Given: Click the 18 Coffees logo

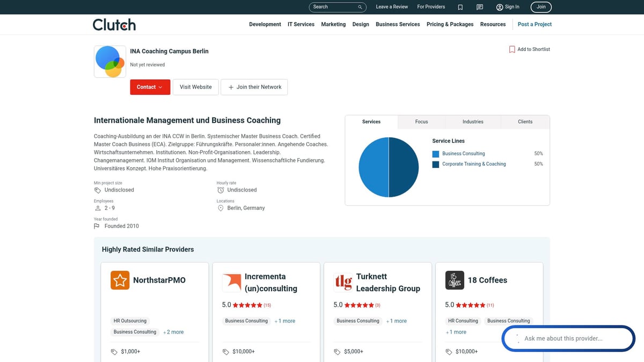Looking at the screenshot, I should pyautogui.click(x=455, y=280).
